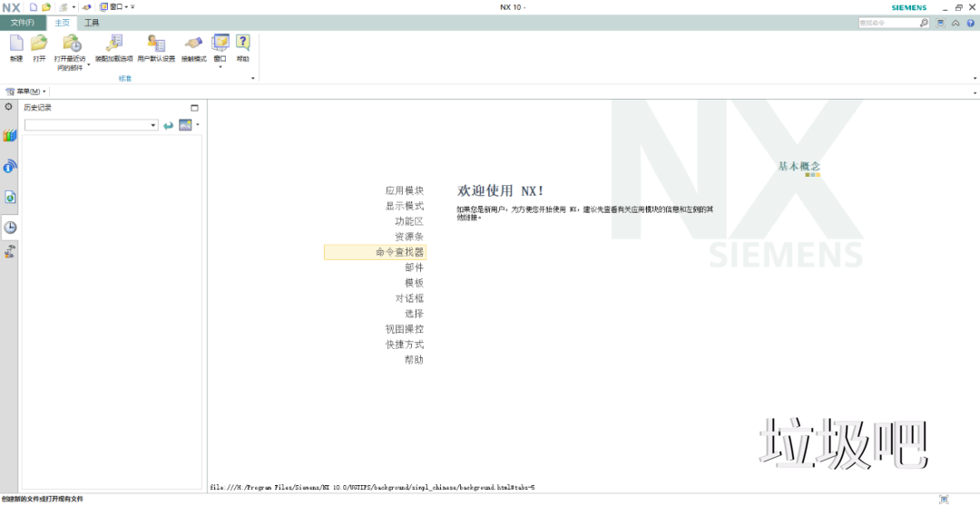Click the 接触模式 touch mode icon
The height and width of the screenshot is (505, 980).
[193, 44]
